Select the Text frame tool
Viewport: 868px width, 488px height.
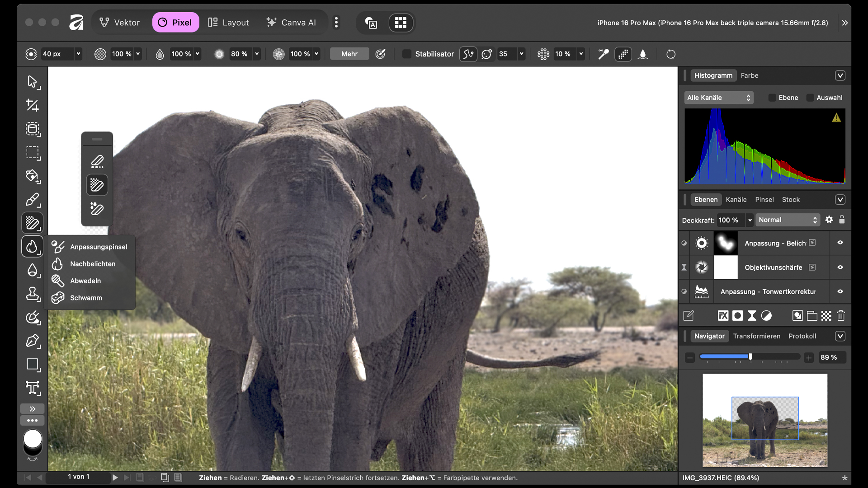33,388
